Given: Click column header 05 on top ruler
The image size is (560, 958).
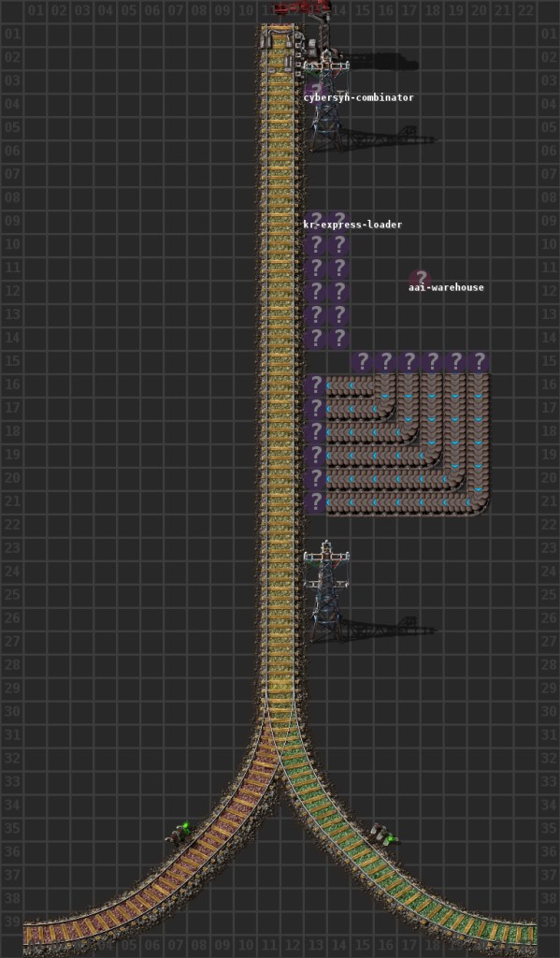Looking at the screenshot, I should tap(129, 10).
